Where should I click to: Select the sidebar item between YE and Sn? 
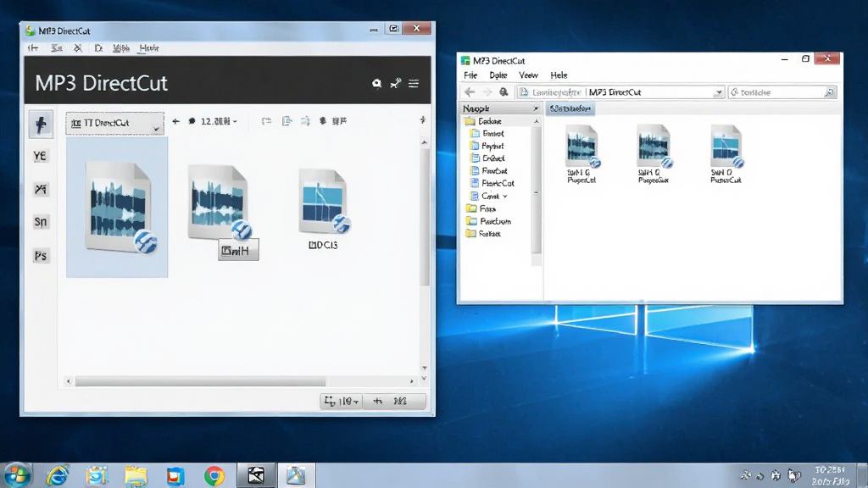[x=41, y=189]
